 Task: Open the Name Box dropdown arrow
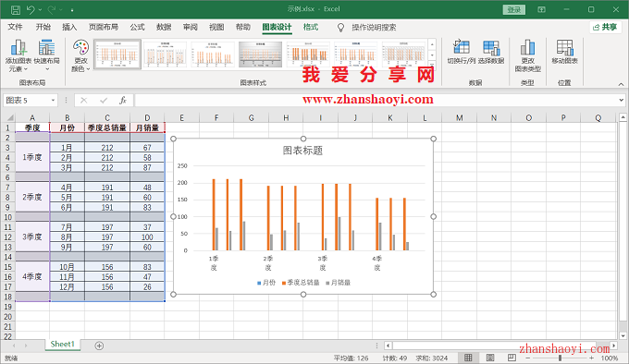(x=53, y=100)
